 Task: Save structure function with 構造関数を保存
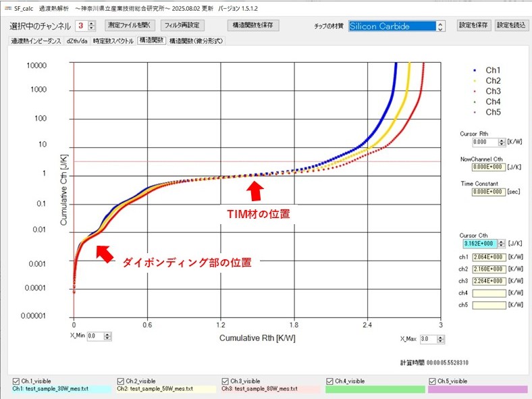click(x=252, y=25)
